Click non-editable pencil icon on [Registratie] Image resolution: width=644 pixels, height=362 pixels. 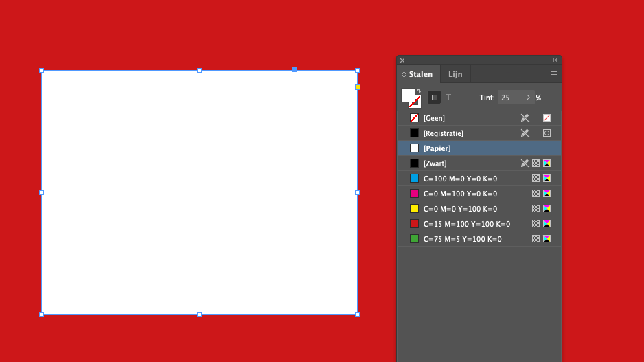[x=525, y=133]
